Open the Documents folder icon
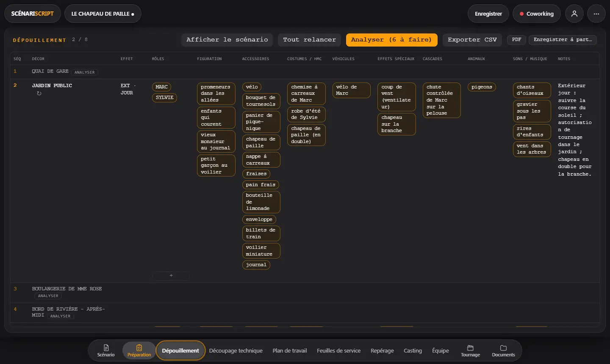This screenshot has width=610, height=364. coord(503,350)
